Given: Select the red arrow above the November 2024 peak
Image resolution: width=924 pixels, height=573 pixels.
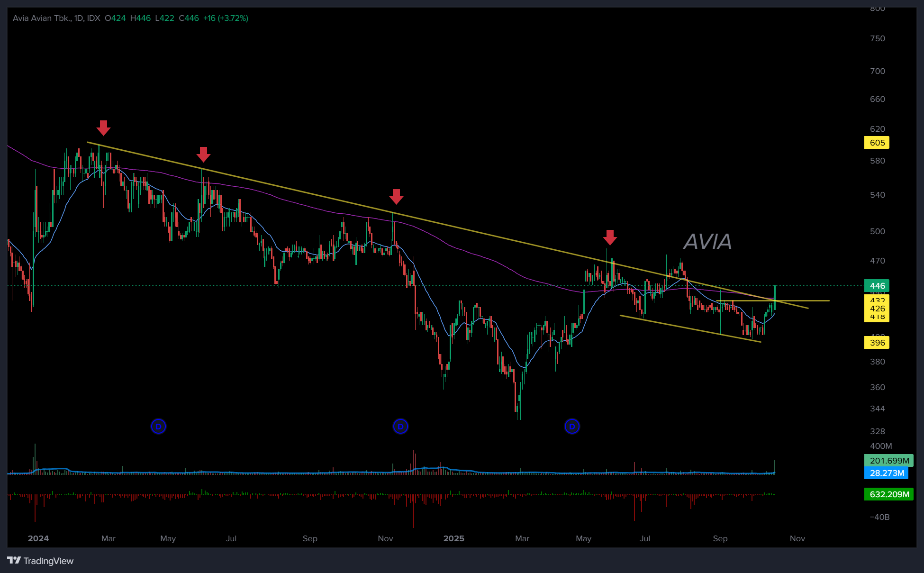Looking at the screenshot, I should (x=396, y=196).
